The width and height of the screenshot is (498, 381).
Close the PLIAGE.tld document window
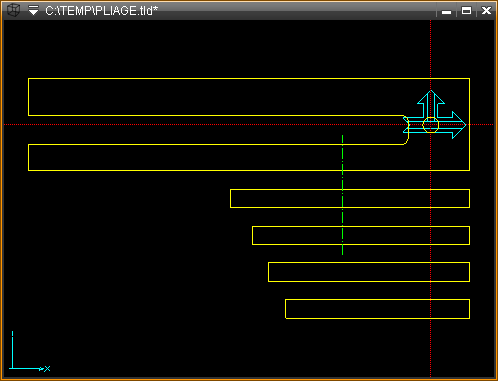(x=486, y=11)
